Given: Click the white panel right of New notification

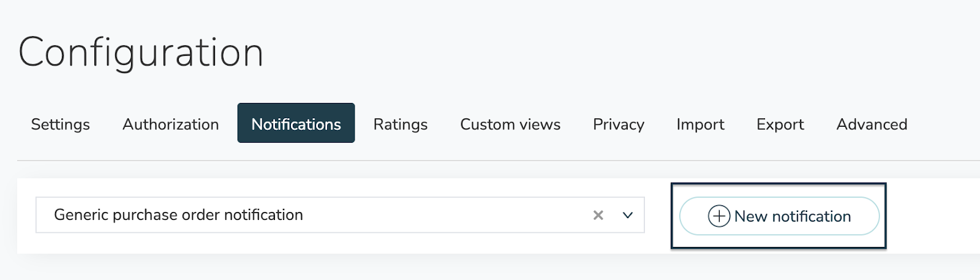Looking at the screenshot, I should [933, 216].
